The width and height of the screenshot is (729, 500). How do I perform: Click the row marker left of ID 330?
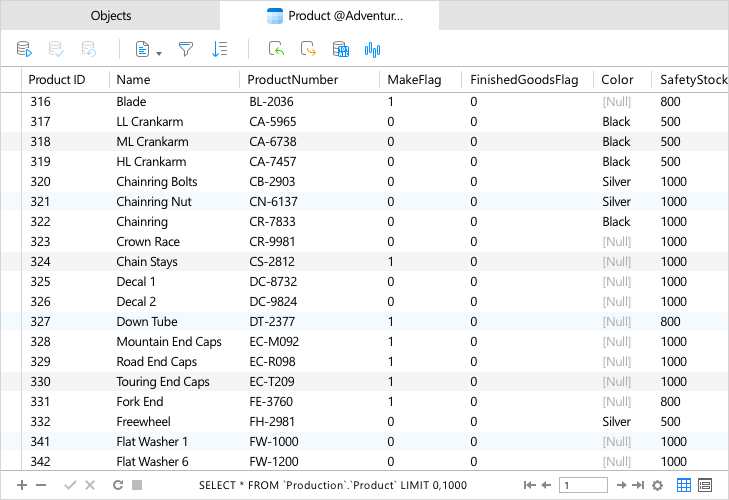pos(11,381)
